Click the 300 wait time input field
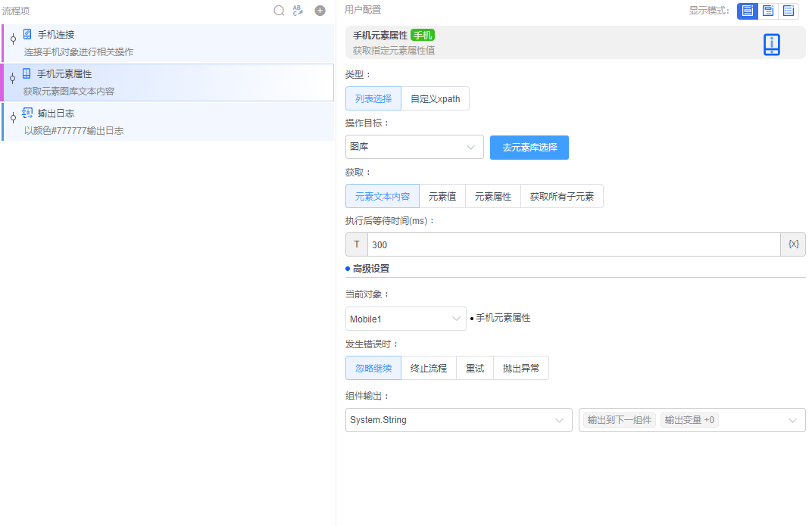Image resolution: width=812 pixels, height=526 pixels. pos(530,244)
